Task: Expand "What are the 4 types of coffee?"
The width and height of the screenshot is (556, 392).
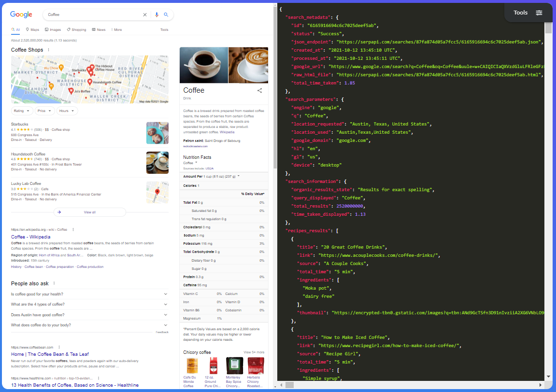Action: [x=89, y=305]
